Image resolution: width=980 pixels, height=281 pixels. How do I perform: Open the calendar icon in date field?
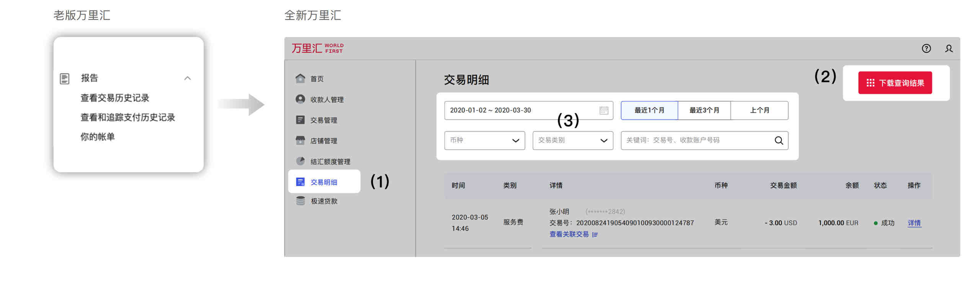[x=604, y=110]
